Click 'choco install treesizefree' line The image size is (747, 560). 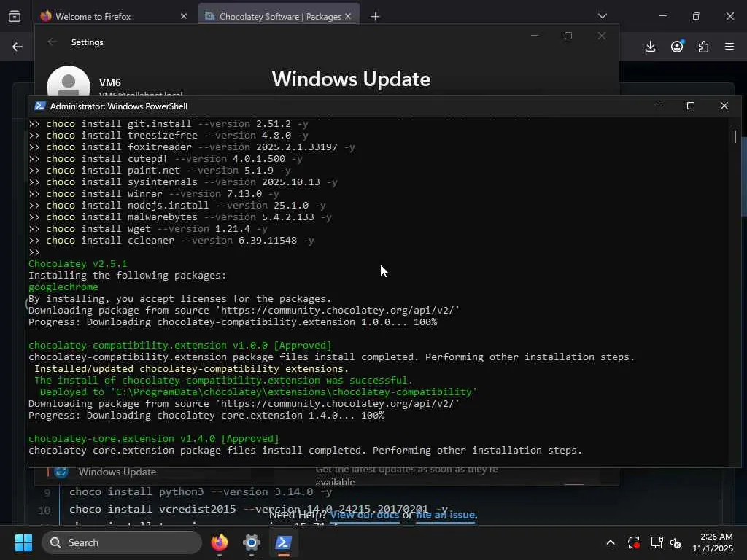[169, 135]
